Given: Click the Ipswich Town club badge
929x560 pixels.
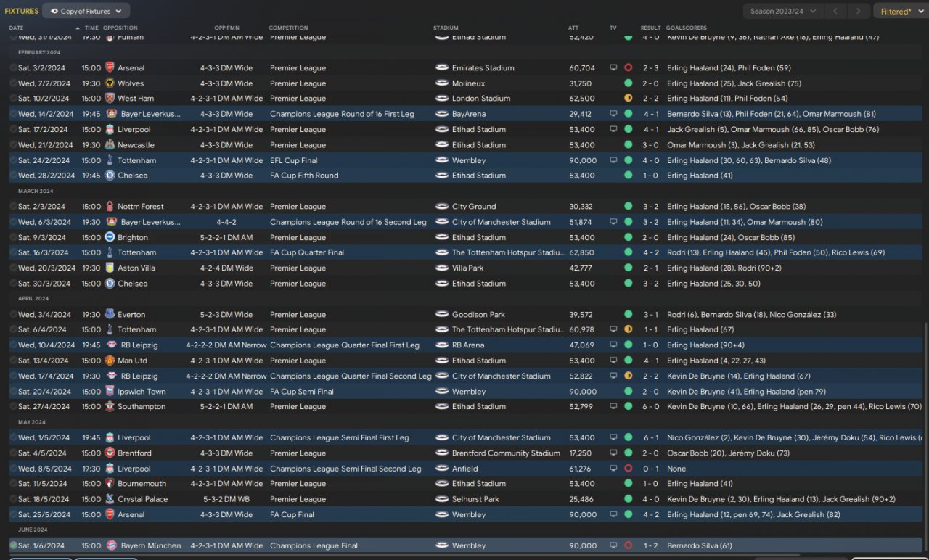Looking at the screenshot, I should pyautogui.click(x=110, y=392).
